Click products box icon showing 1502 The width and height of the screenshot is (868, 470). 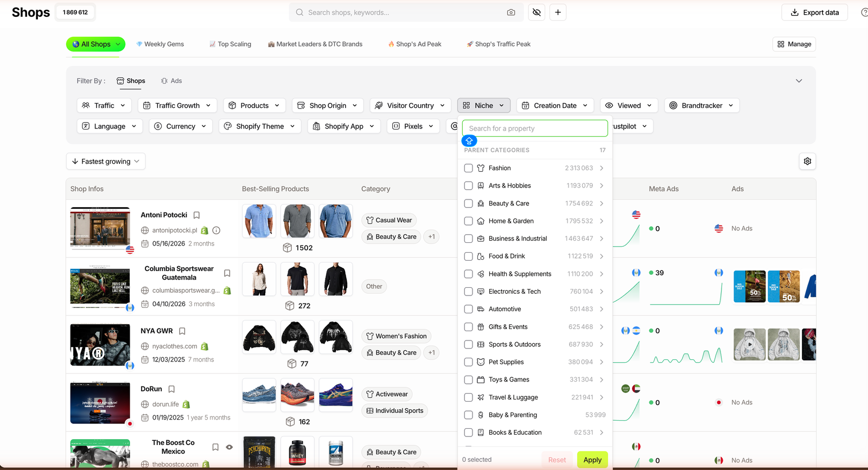288,248
